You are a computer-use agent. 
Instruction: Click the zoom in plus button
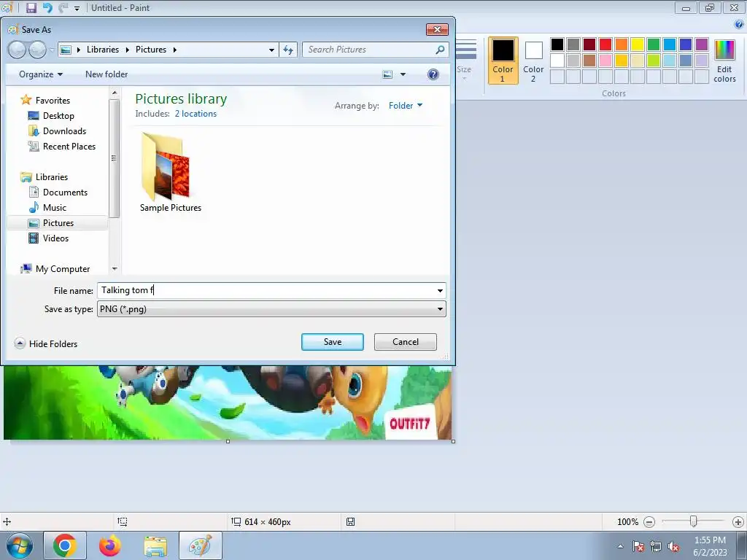(x=738, y=522)
